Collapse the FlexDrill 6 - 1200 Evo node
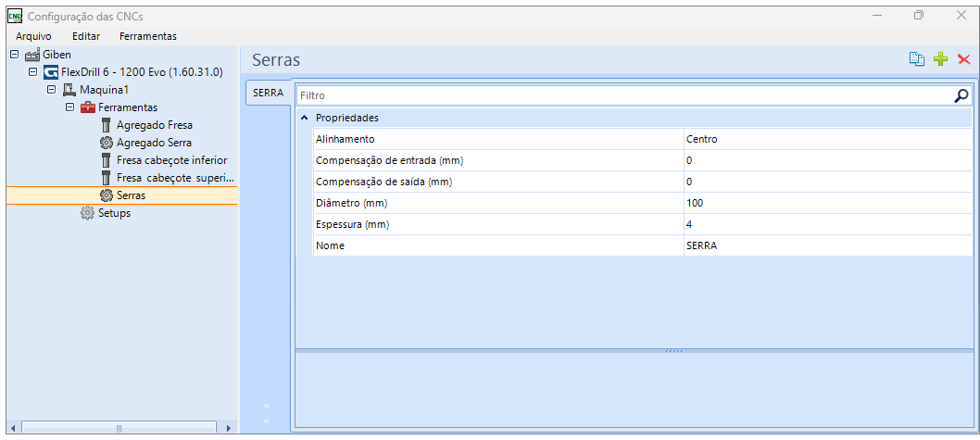Image resolution: width=980 pixels, height=440 pixels. tap(33, 72)
